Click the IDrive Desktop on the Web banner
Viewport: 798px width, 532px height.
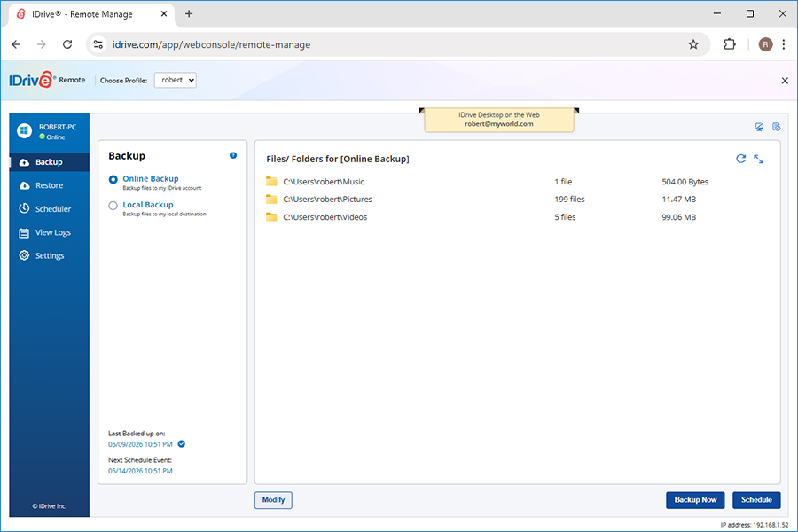(x=498, y=120)
